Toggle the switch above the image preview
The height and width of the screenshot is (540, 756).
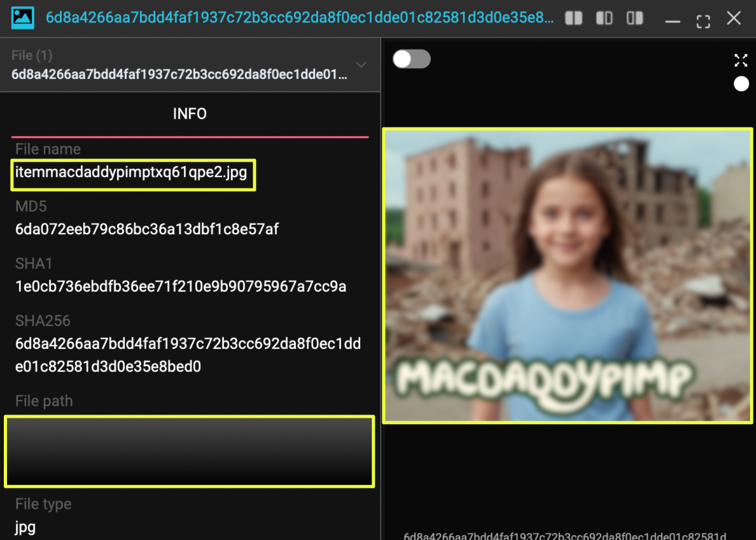point(411,59)
